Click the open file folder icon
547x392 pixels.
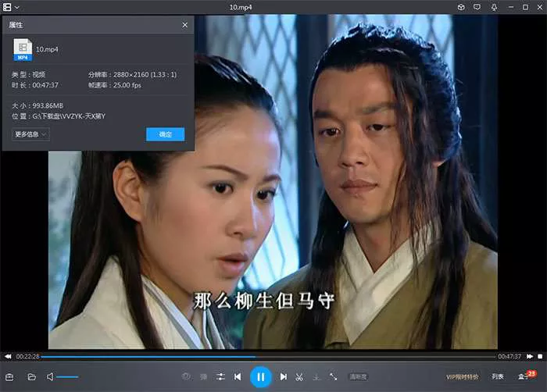[x=32, y=377]
